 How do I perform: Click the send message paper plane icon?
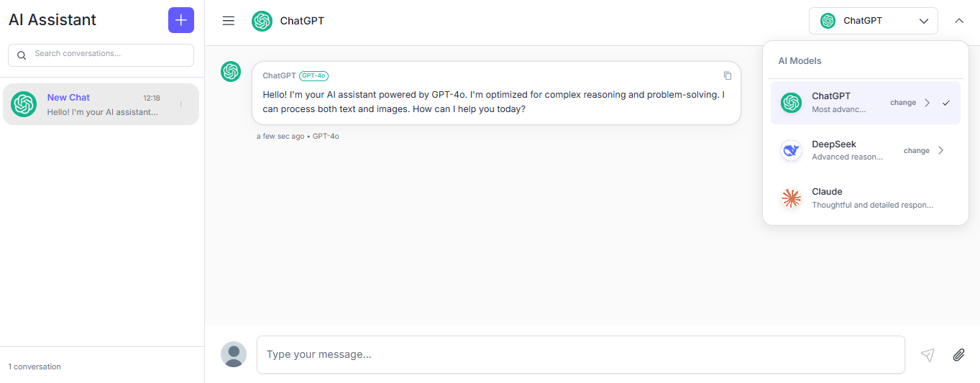[928, 355]
